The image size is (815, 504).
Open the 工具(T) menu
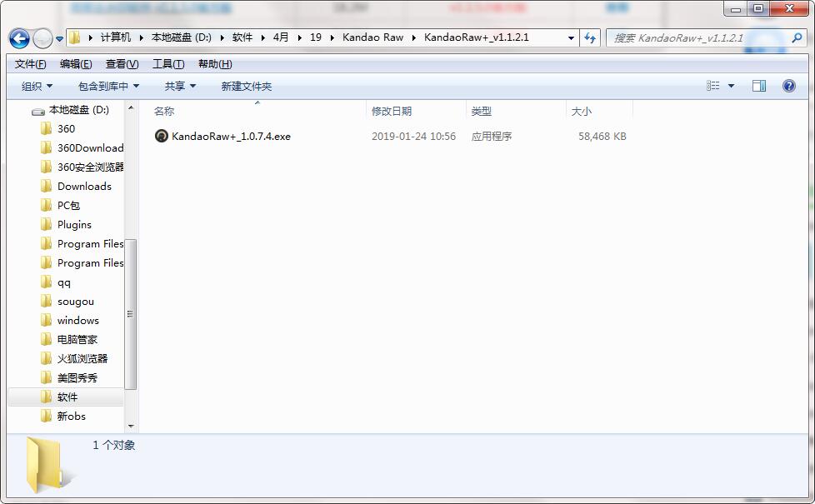(168, 64)
